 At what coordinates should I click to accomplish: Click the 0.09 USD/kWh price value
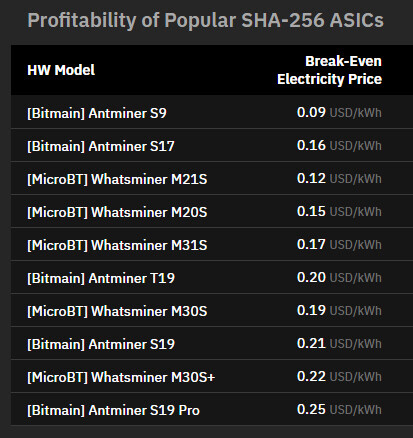(x=339, y=112)
